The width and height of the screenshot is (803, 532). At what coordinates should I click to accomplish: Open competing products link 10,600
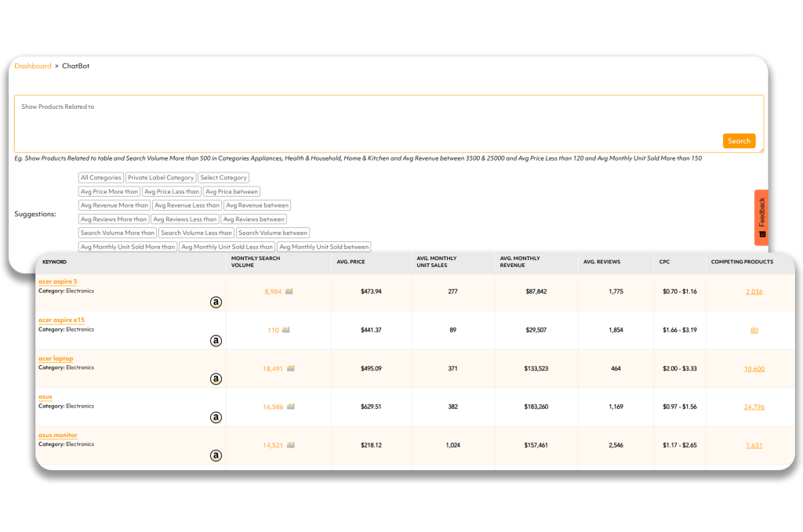[x=754, y=368]
